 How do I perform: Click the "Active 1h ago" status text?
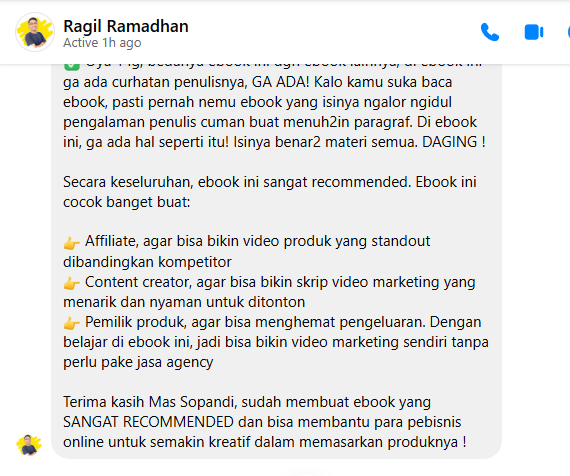(x=102, y=43)
